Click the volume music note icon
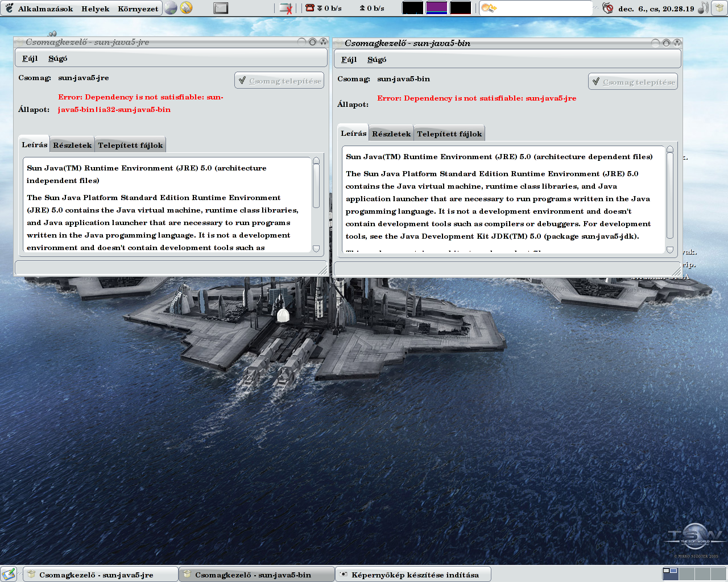Image resolution: width=728 pixels, height=582 pixels. point(703,8)
